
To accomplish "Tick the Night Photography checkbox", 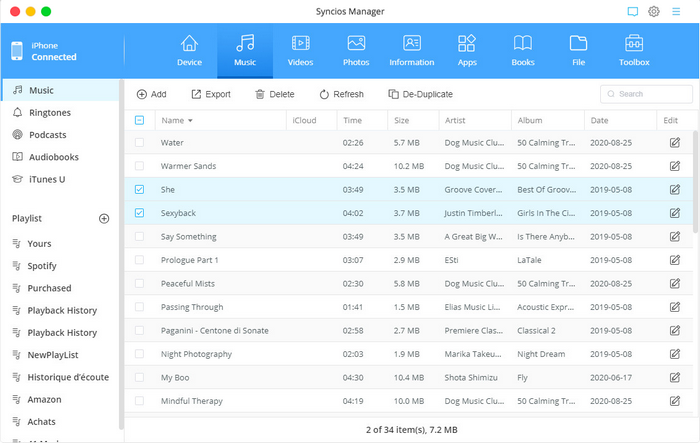I will 139,354.
